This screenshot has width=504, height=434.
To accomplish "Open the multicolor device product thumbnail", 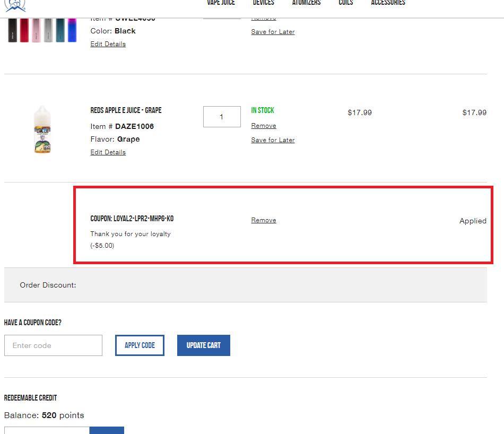I will 42,30.
